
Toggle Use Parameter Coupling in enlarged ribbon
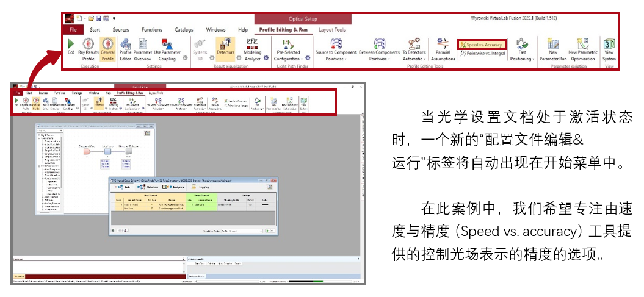167,49
